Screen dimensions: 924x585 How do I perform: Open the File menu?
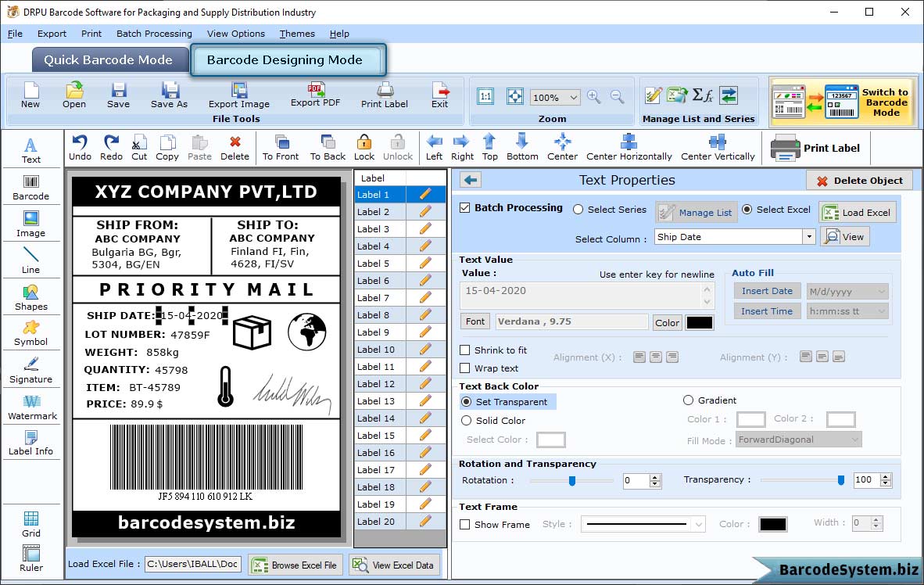[15, 34]
